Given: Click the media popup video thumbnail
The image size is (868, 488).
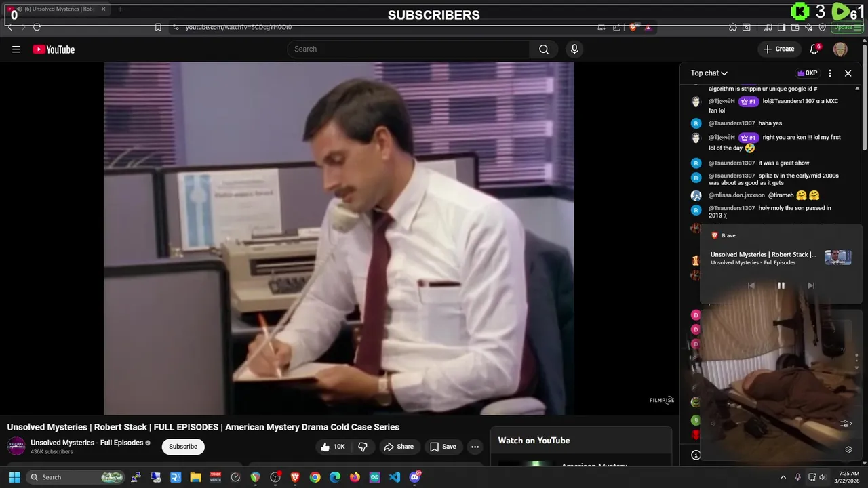Looking at the screenshot, I should coord(837,258).
